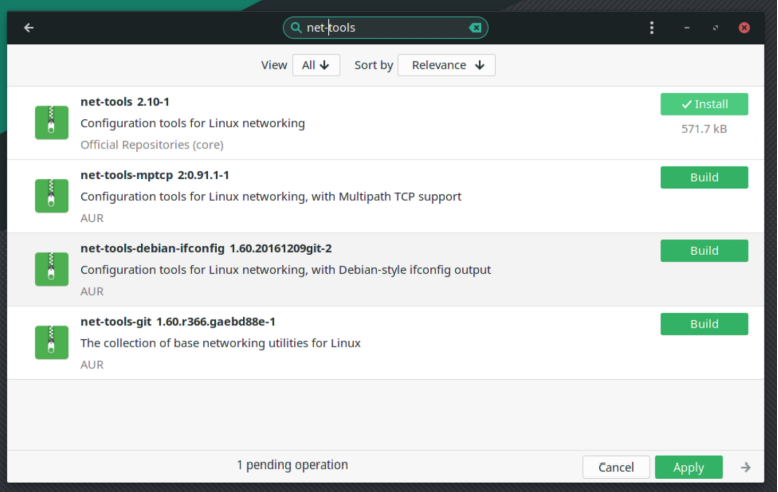Select the net-tools-debian-ifconfig package icon

pos(52,269)
